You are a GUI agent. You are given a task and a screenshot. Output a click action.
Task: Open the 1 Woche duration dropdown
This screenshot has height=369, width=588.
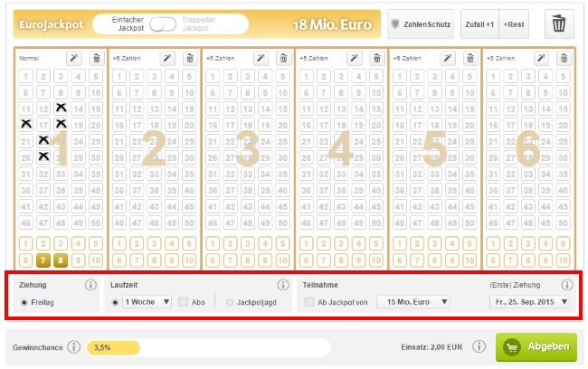pyautogui.click(x=147, y=302)
